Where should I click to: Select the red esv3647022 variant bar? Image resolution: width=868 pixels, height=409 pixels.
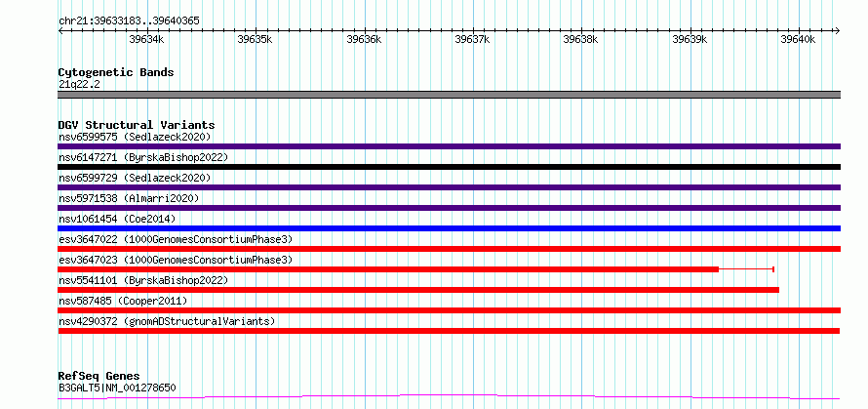(x=449, y=249)
